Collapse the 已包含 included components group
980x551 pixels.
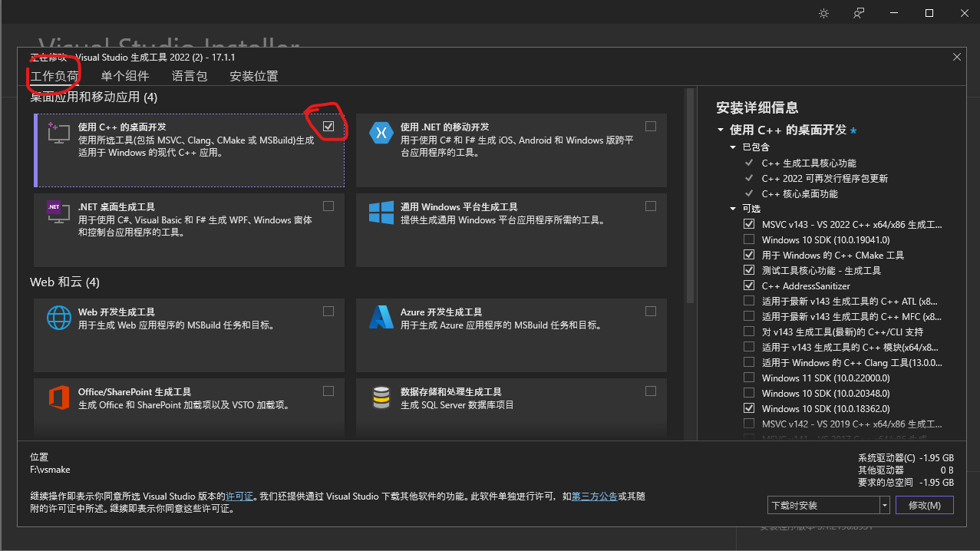[x=733, y=147]
